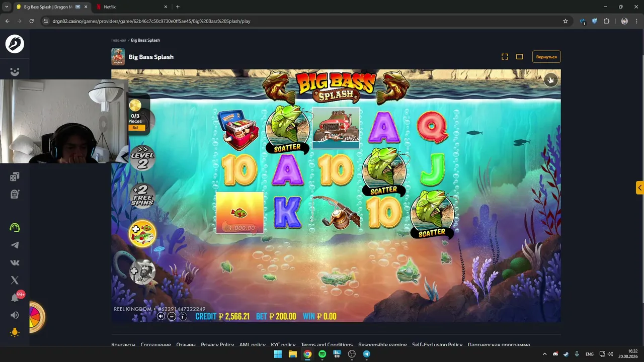Open the smiley face sidebar icon
The height and width of the screenshot is (362, 644).
[15, 72]
